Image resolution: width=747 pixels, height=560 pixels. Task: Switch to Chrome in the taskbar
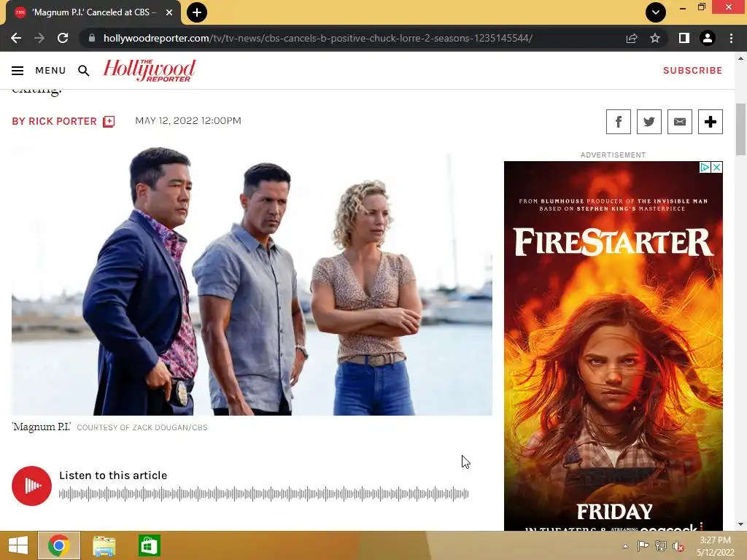59,545
